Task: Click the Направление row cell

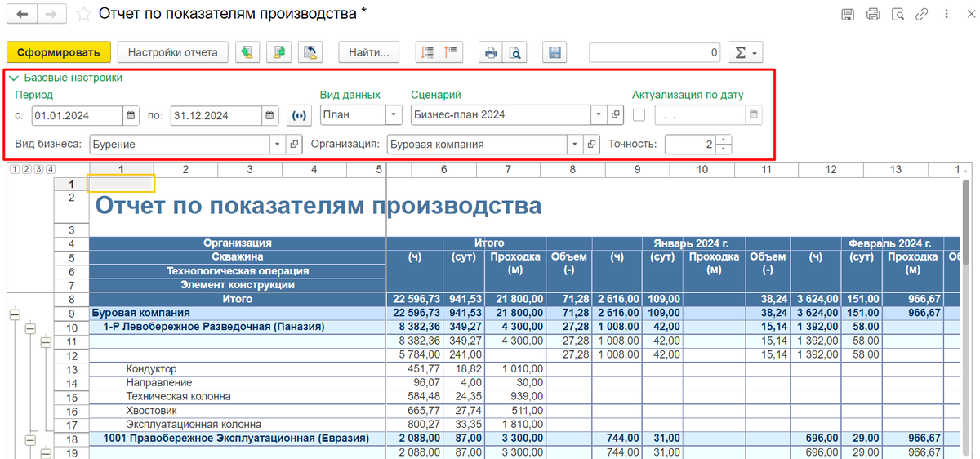Action: pyautogui.click(x=237, y=382)
